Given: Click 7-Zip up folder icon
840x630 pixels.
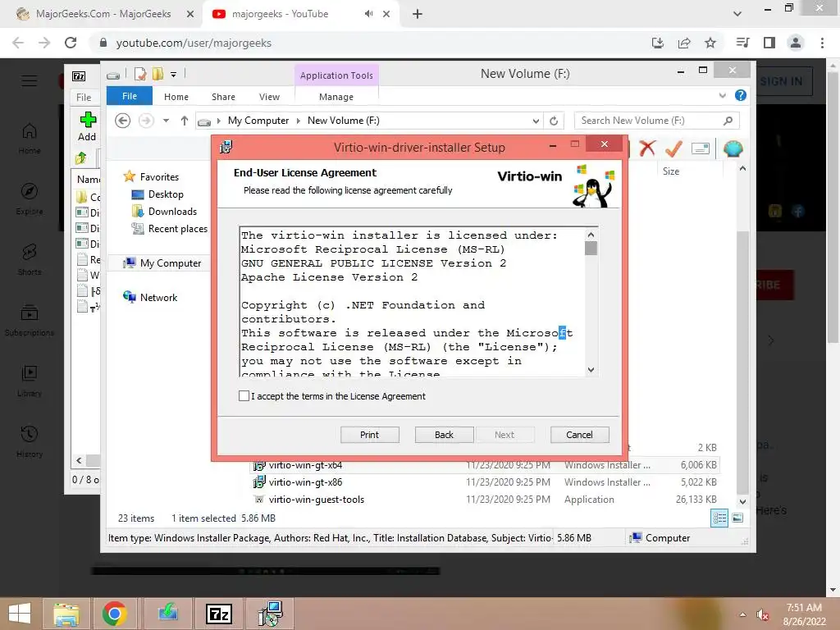Looking at the screenshot, I should (x=81, y=158).
